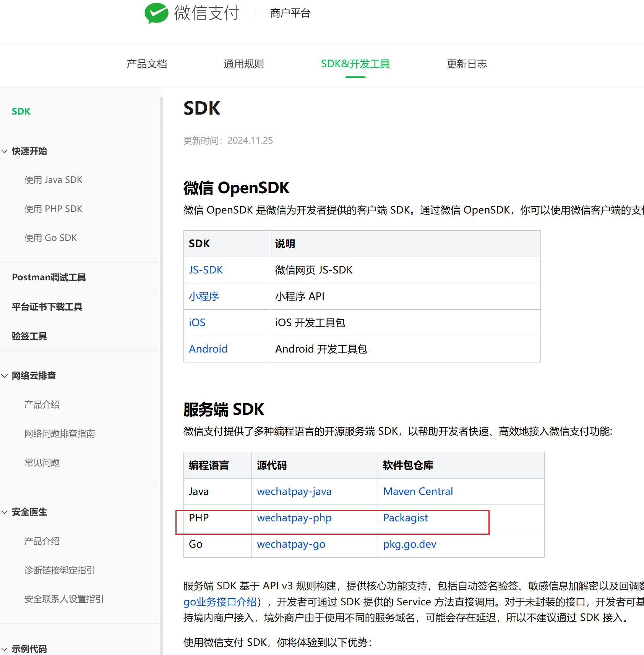Image resolution: width=644 pixels, height=655 pixels.
Task: Follow the go业务接口介绍 link
Action: (220, 602)
